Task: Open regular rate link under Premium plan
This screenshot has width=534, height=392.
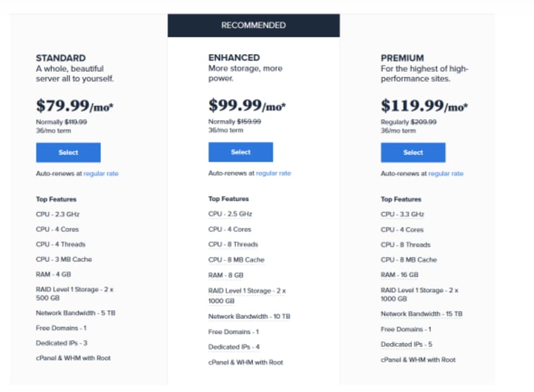Action: 446,173
